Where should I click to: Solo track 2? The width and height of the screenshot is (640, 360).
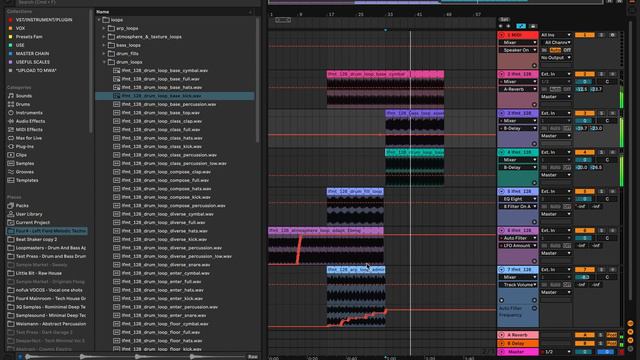(x=601, y=74)
